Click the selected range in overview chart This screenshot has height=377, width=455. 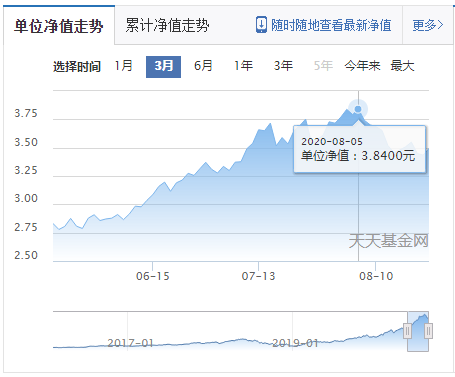tap(418, 331)
